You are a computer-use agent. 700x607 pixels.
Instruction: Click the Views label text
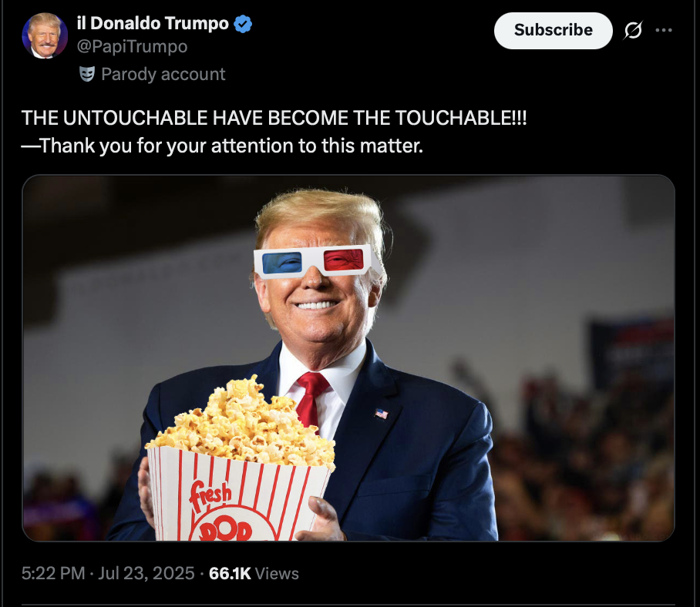[x=277, y=573]
